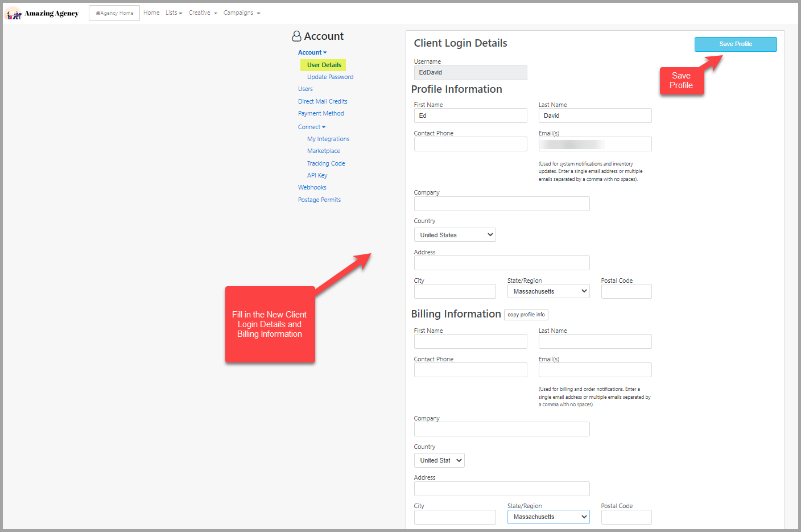Click the Amazing Agency logo
Image resolution: width=801 pixels, height=532 pixels.
click(42, 13)
